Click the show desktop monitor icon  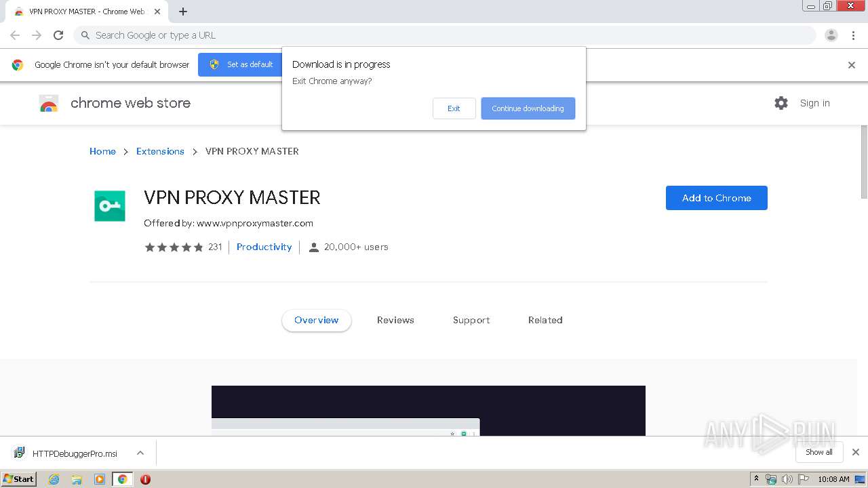(x=861, y=479)
